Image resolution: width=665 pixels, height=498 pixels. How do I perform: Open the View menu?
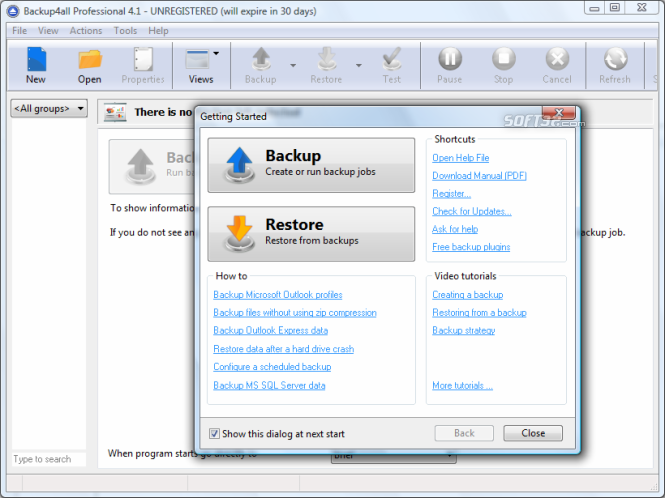coord(48,31)
